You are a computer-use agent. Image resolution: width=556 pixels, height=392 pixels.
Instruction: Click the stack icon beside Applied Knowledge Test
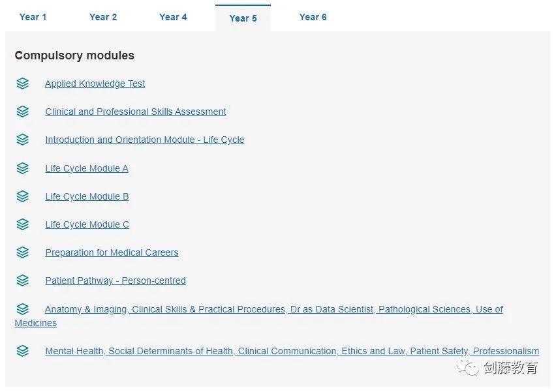point(23,83)
